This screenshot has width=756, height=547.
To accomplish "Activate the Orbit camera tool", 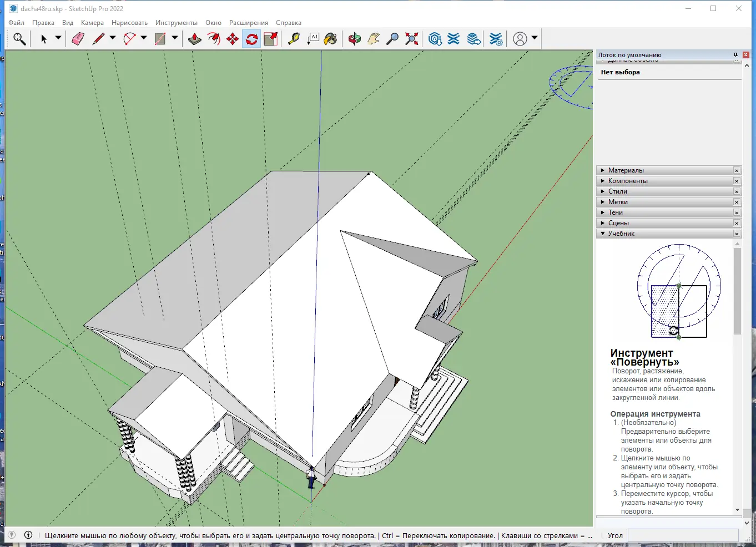I will [x=355, y=39].
